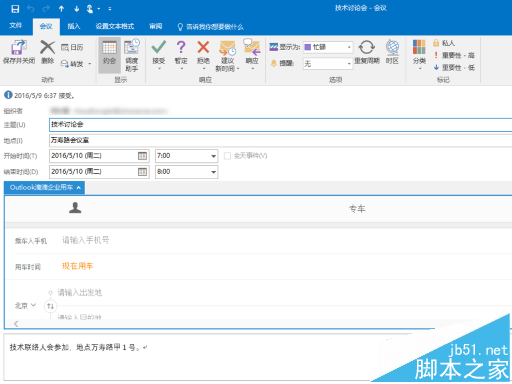Viewport: 512px width, 384px height.
Task: Click the touch/mouse mode icon
Action: [90, 9]
